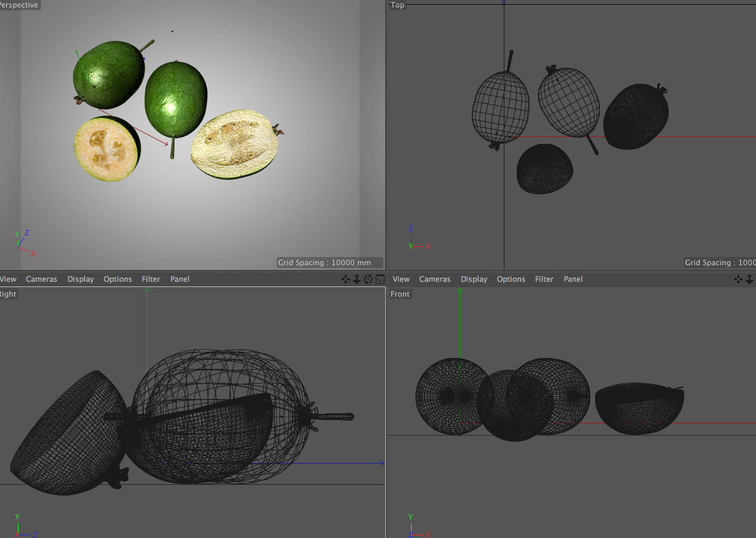The width and height of the screenshot is (756, 538).
Task: Click the red X-axis arrow tip in Perspective view
Action: click(166, 144)
